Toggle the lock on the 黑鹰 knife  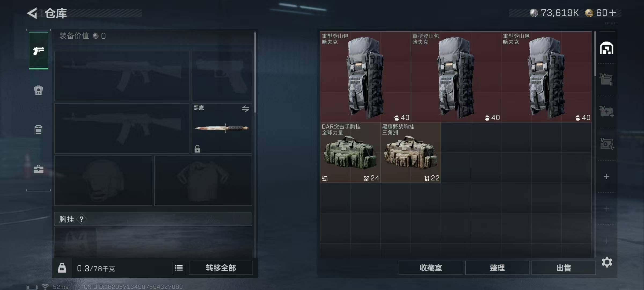coord(197,149)
